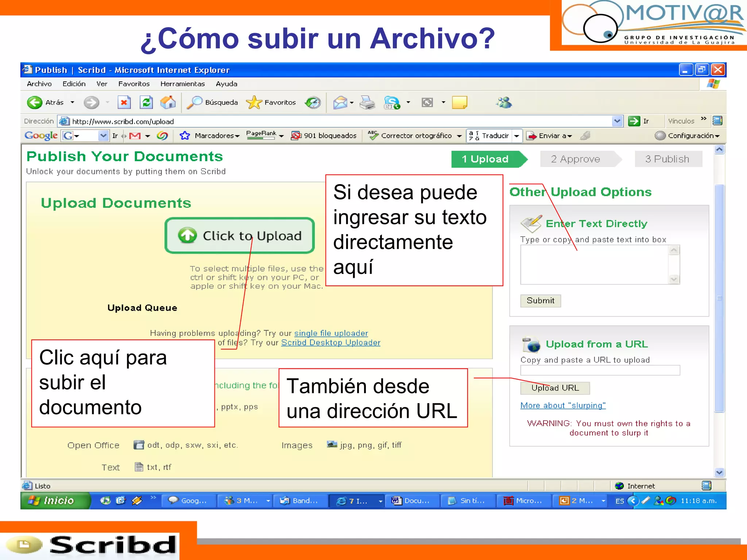Expand the PageRank dropdown arrow
747x560 pixels.
coord(281,136)
